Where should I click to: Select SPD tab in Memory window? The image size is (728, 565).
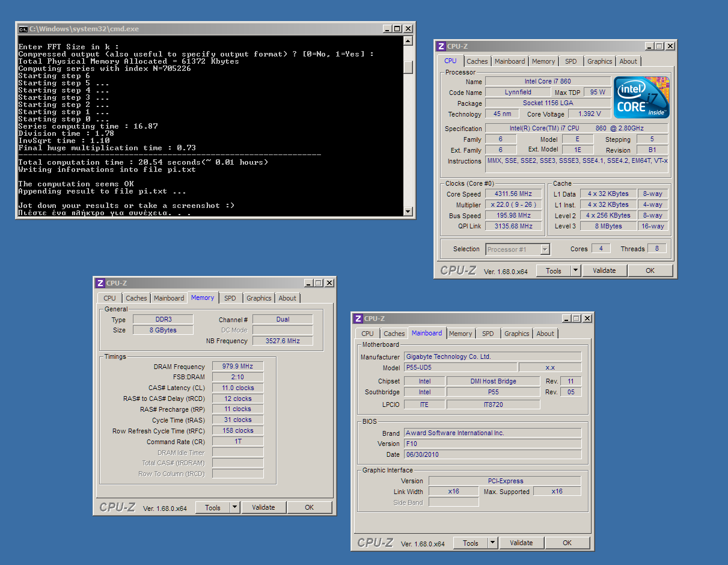230,298
